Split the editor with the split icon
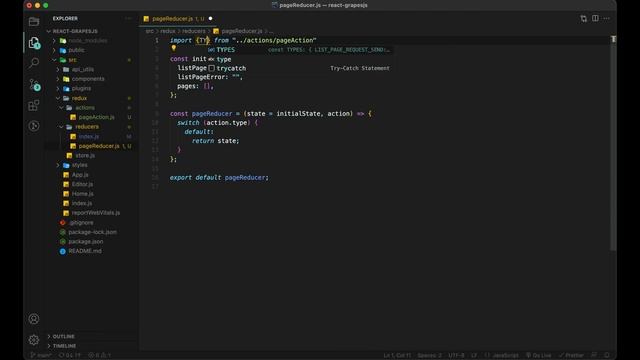The width and height of the screenshot is (640, 360). coord(595,18)
